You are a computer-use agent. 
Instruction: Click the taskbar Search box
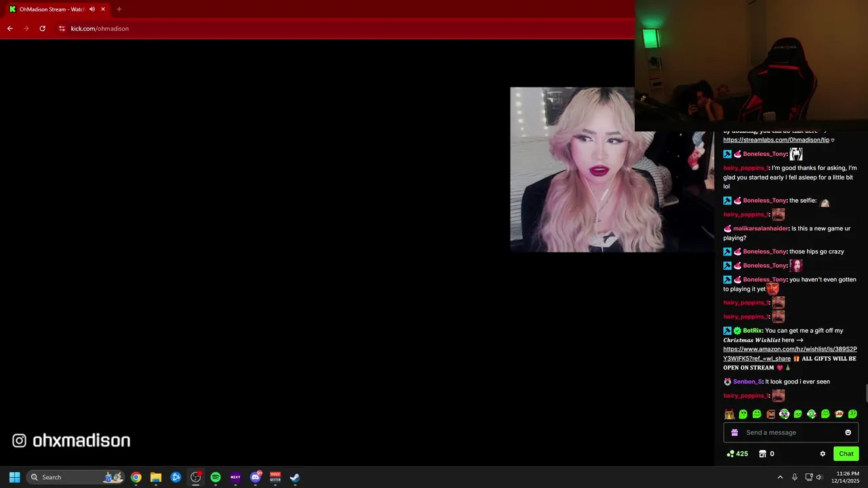pos(76,477)
